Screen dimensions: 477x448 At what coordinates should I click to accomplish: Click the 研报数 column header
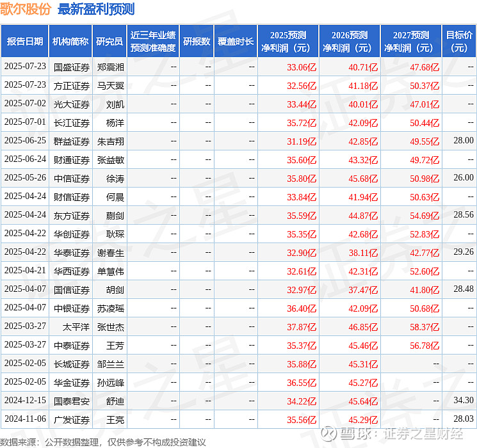pos(197,41)
